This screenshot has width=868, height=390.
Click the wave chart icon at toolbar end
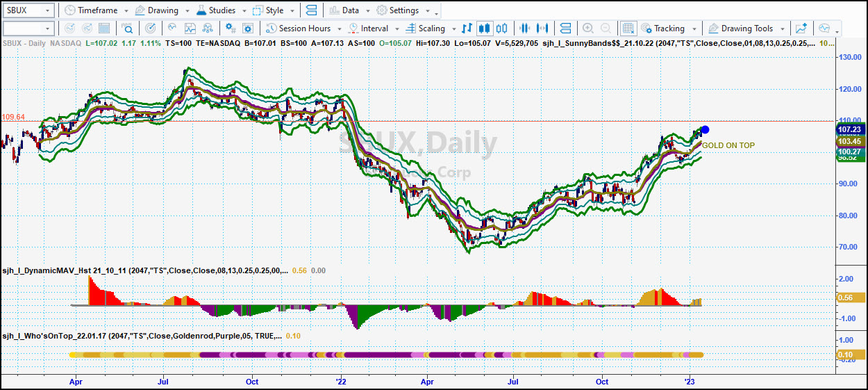pyautogui.click(x=824, y=29)
